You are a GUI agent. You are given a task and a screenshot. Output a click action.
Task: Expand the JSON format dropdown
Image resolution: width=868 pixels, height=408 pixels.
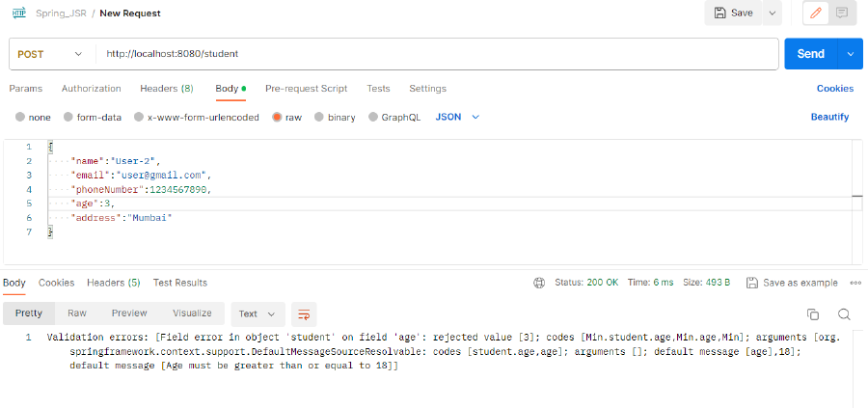457,117
